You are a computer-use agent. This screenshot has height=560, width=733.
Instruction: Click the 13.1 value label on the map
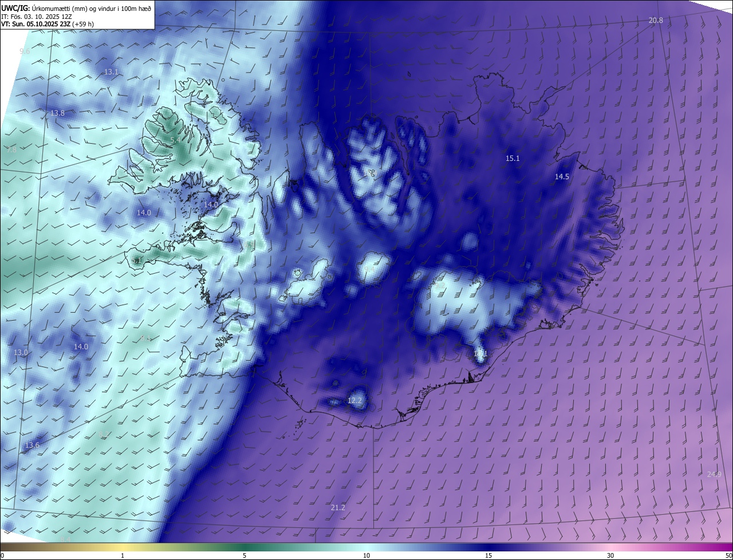pos(111,72)
